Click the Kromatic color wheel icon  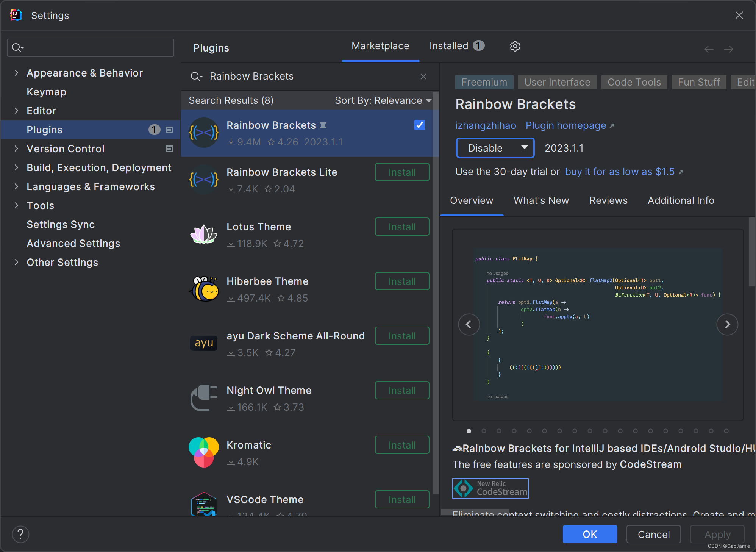(204, 452)
